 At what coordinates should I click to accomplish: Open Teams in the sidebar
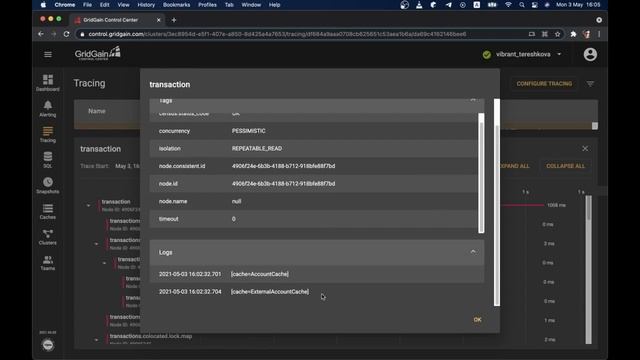48,262
